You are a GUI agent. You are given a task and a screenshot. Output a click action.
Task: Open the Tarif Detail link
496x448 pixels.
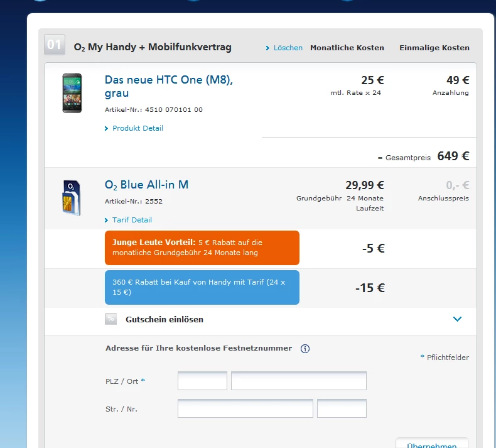[x=129, y=220]
